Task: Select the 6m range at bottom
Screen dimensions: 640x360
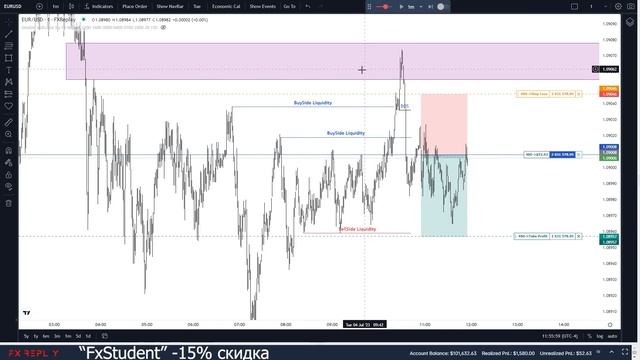Action: click(46, 336)
